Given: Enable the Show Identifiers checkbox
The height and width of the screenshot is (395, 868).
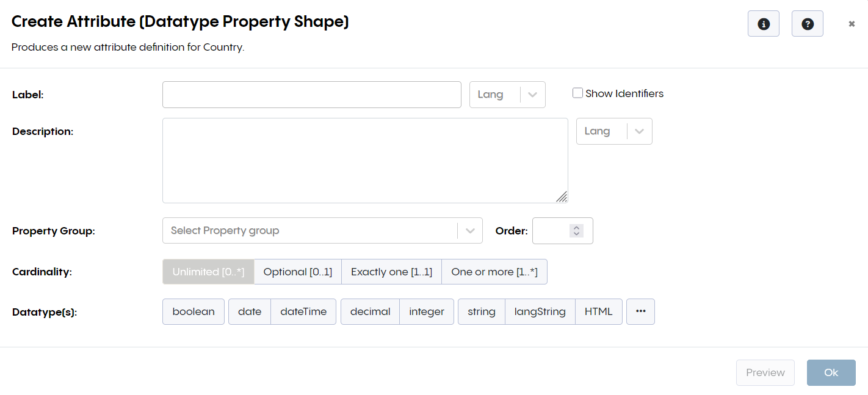Looking at the screenshot, I should point(577,93).
